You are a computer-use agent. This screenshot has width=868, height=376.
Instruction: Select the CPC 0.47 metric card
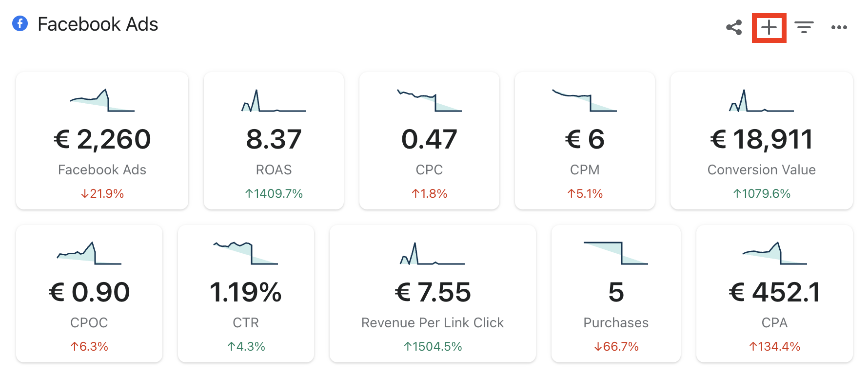point(429,141)
